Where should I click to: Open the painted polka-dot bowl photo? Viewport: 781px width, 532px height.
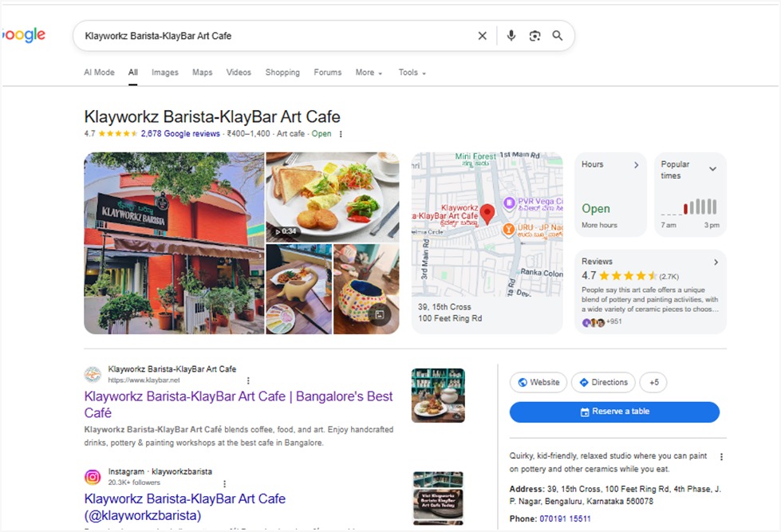(x=366, y=289)
